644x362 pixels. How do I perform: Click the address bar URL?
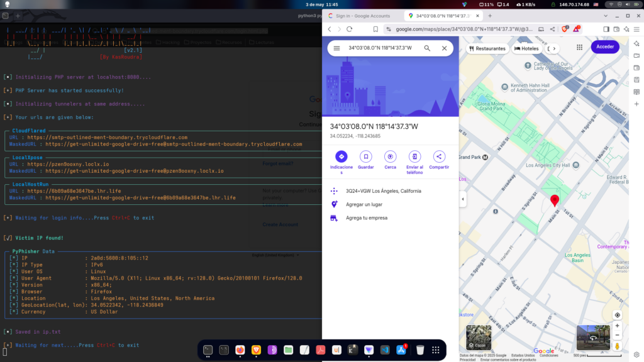[464, 29]
